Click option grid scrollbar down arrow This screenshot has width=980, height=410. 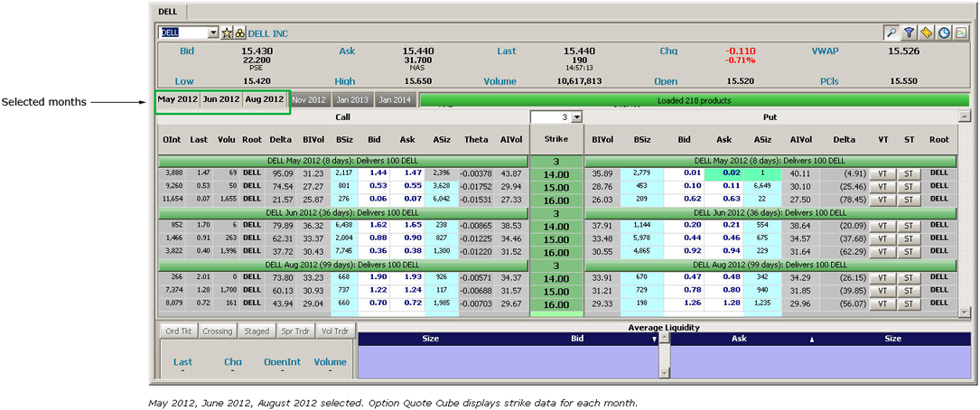click(x=965, y=311)
